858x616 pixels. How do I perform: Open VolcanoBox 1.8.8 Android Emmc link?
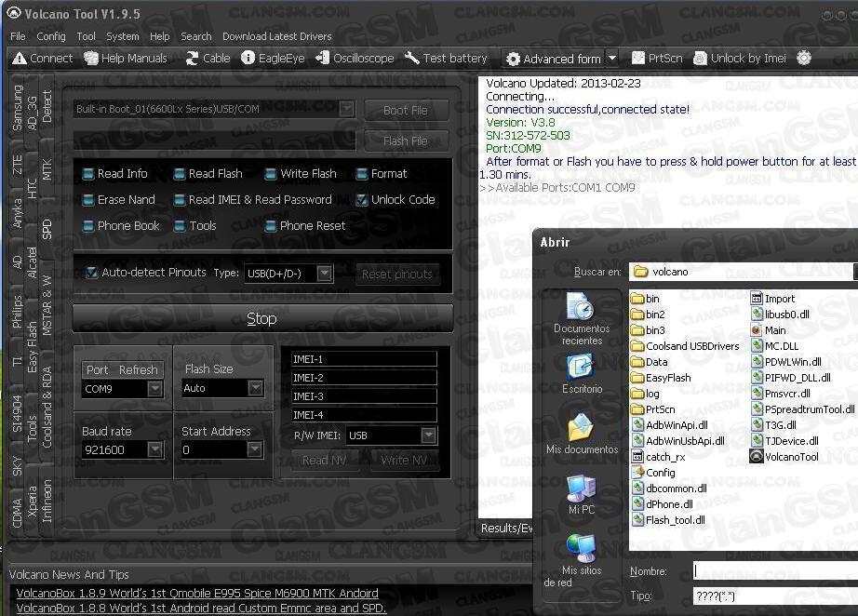click(201, 608)
